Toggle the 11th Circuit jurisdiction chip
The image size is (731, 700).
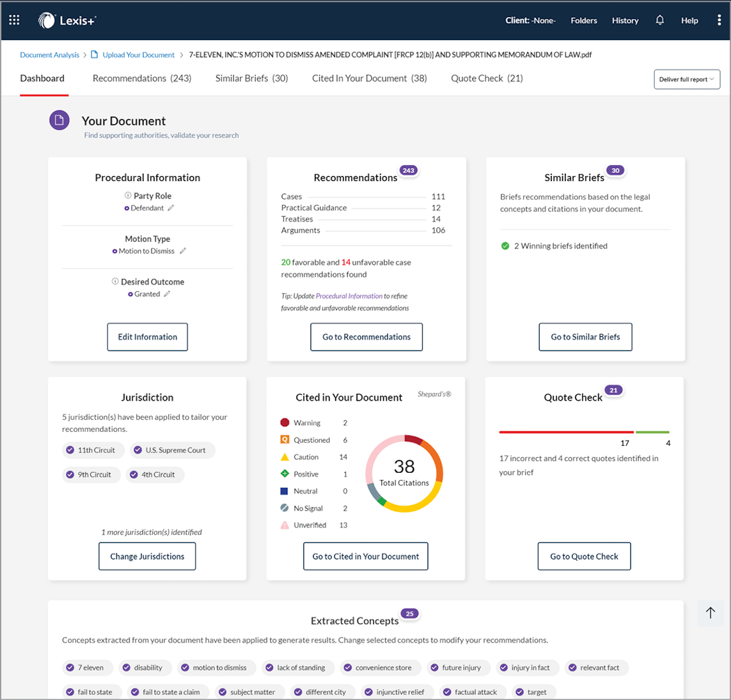tap(93, 450)
